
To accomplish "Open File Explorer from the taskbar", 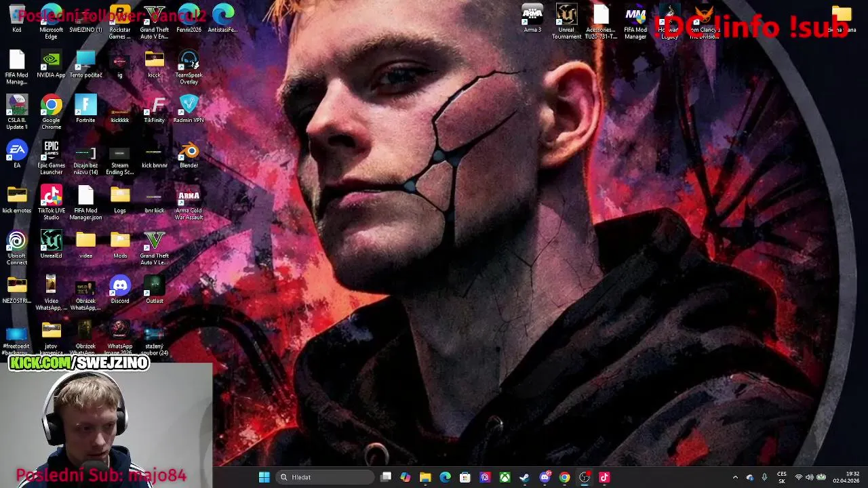I will click(x=425, y=477).
